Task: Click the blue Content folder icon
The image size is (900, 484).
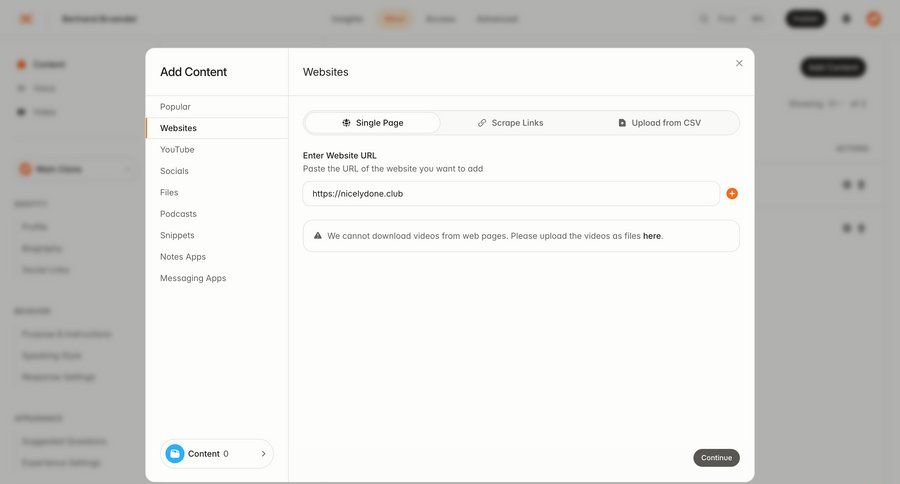Action: (175, 454)
